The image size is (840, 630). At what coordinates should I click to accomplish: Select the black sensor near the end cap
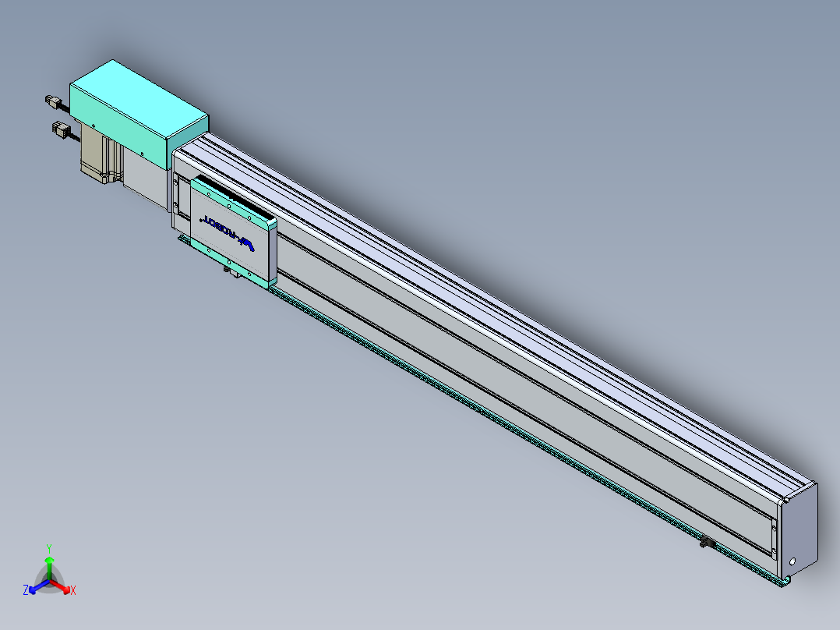coord(708,543)
